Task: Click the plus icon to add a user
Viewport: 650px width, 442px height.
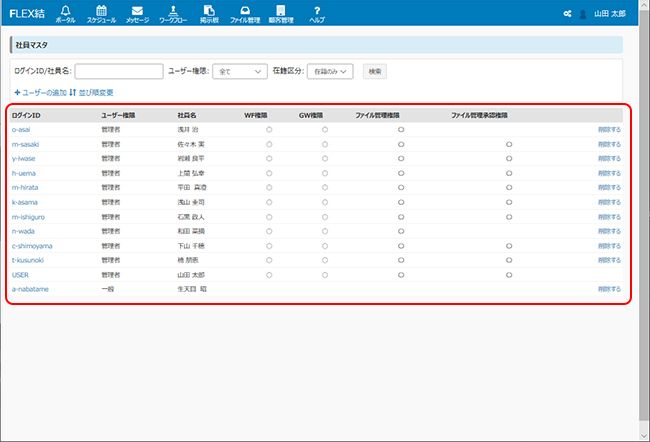Action: 17,92
